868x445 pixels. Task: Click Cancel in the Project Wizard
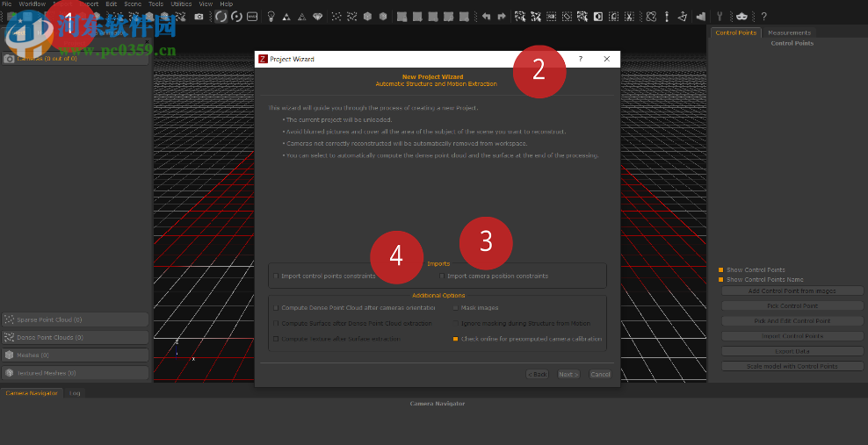click(600, 374)
